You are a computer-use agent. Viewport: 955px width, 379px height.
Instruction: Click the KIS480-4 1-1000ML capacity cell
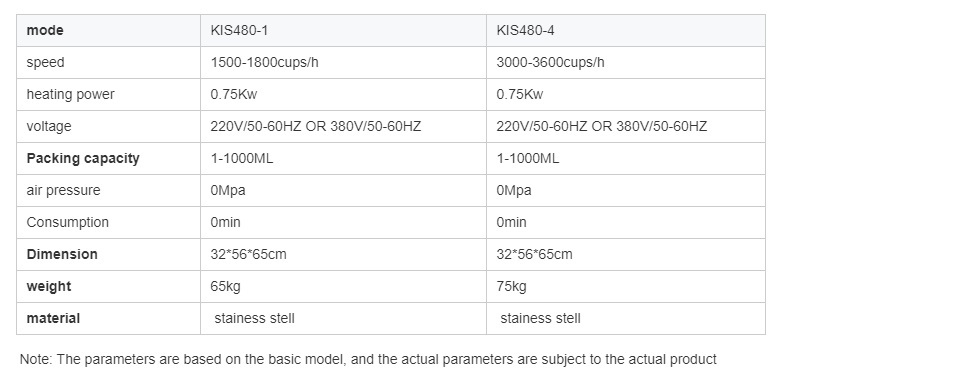point(626,158)
